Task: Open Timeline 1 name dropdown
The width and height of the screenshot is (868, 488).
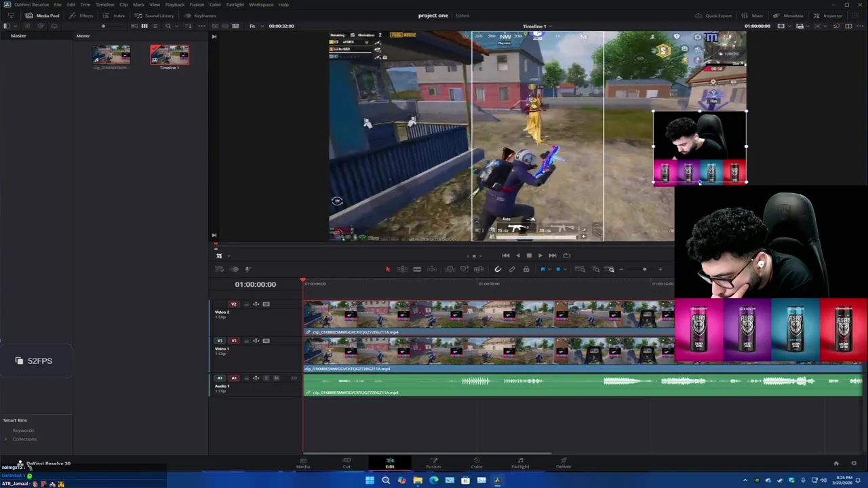Action: 537,26
